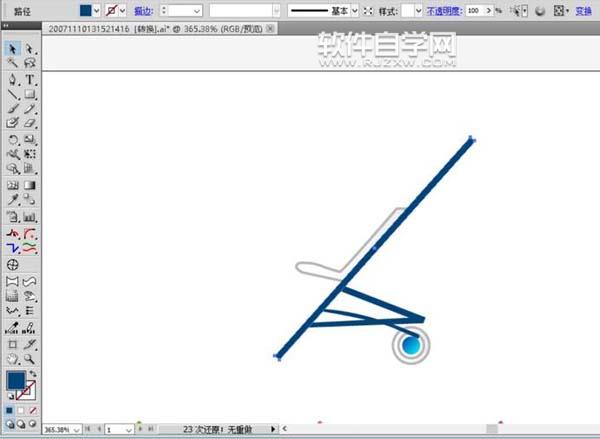Select the Pen tool

pyautogui.click(x=13, y=80)
